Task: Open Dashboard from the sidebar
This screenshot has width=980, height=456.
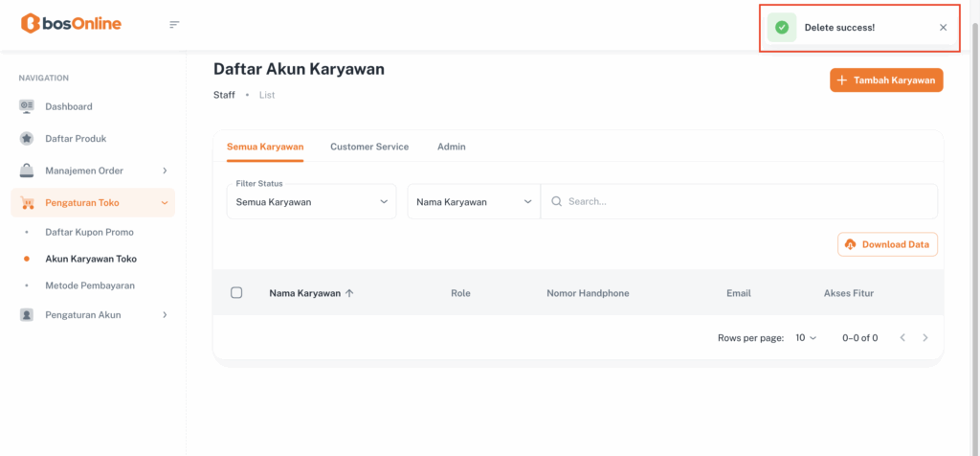Action: 69,106
